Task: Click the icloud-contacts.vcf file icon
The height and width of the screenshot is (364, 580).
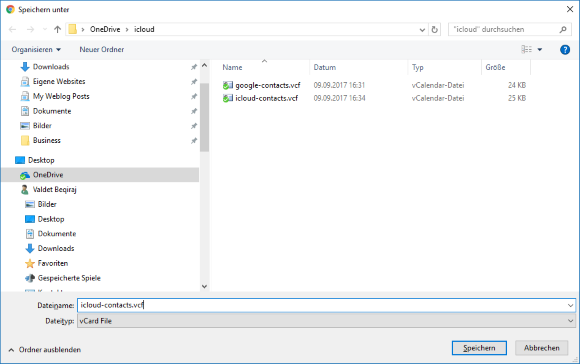Action: pyautogui.click(x=228, y=98)
